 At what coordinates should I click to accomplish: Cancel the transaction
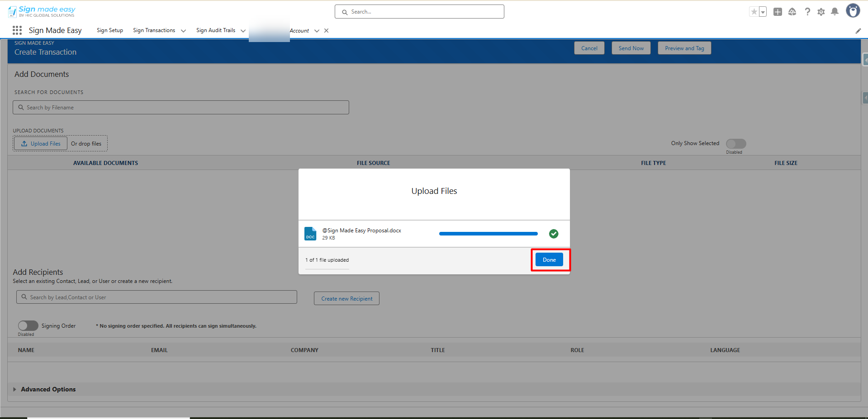[x=589, y=48]
